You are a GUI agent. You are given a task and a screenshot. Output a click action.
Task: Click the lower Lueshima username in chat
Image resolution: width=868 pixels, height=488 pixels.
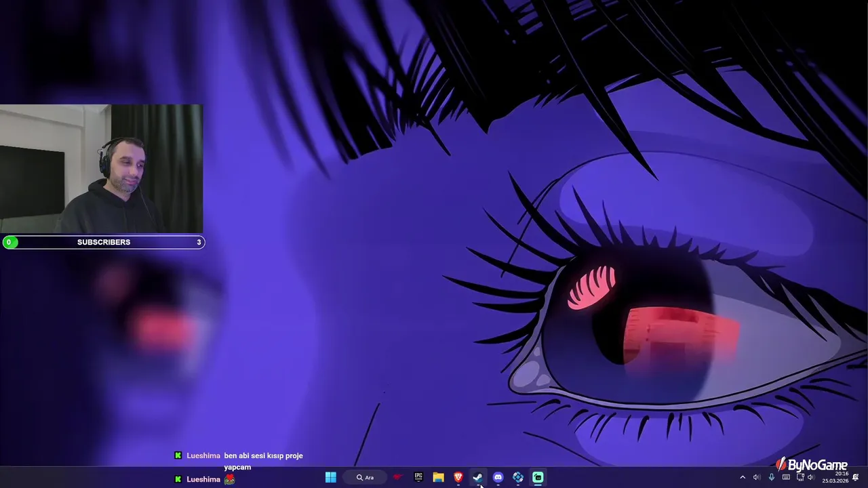(203, 479)
